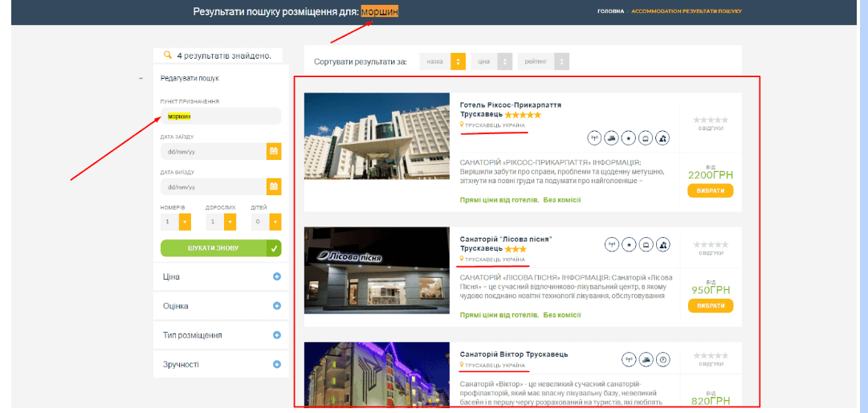The height and width of the screenshot is (413, 868).
Task: Expand the Ціна filter
Action: (277, 277)
